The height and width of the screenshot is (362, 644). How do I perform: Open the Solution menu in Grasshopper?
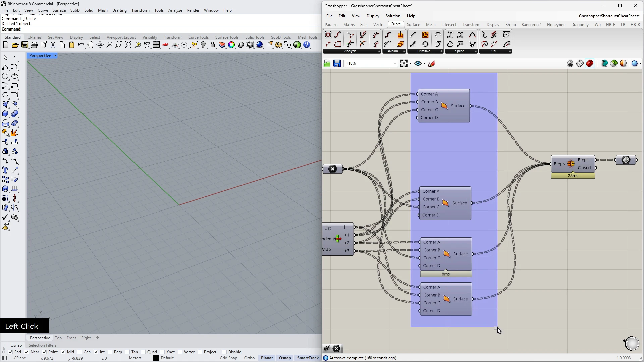click(393, 16)
